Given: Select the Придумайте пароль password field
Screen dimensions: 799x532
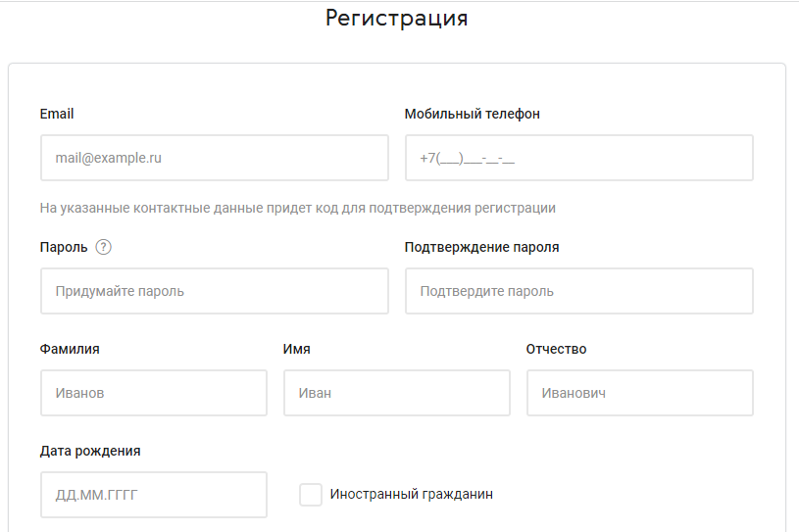Looking at the screenshot, I should tap(215, 291).
